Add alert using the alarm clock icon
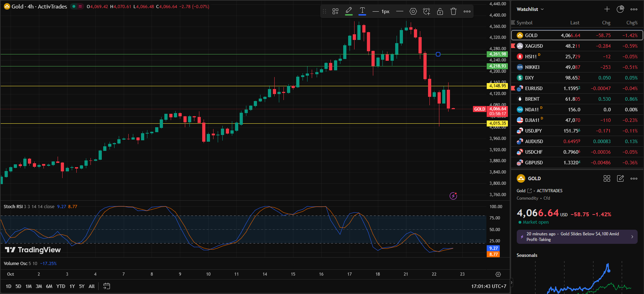644x294 pixels. pos(427,11)
